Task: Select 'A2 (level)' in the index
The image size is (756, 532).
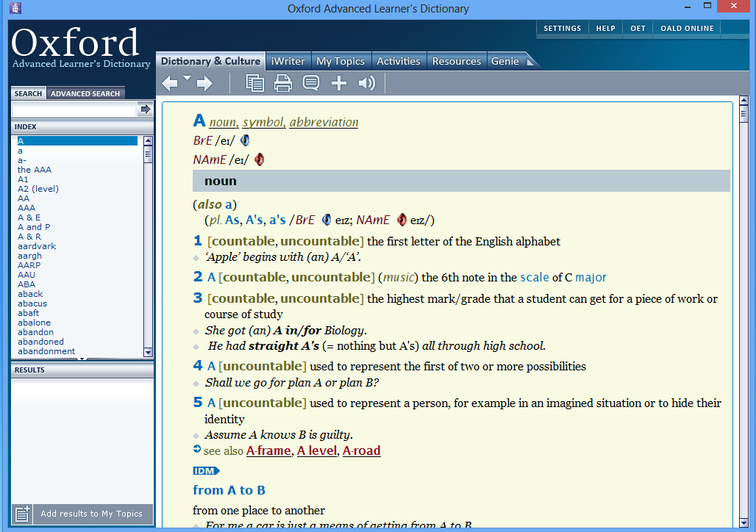Action: (38, 189)
